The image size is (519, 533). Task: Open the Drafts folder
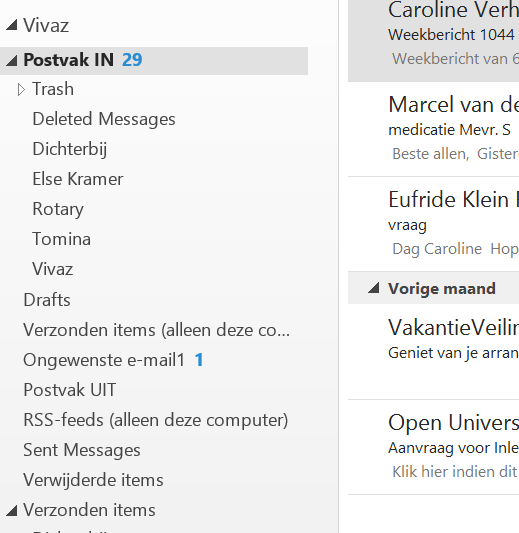(x=47, y=300)
